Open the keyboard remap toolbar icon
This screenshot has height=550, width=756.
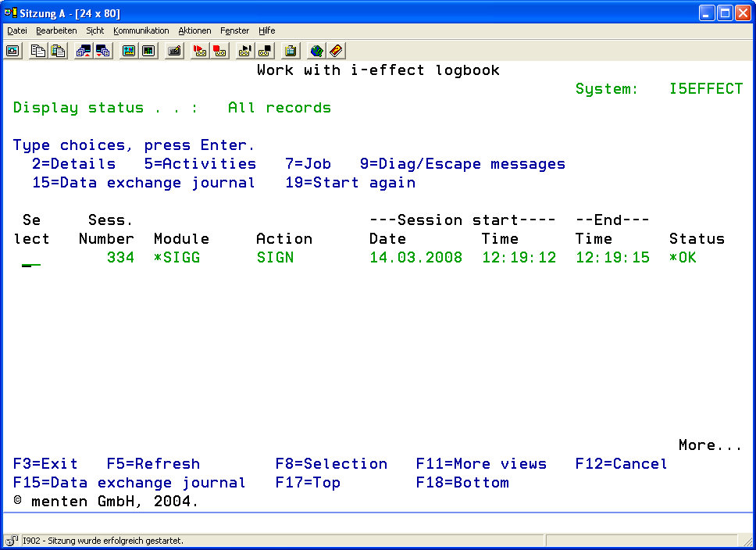(174, 51)
